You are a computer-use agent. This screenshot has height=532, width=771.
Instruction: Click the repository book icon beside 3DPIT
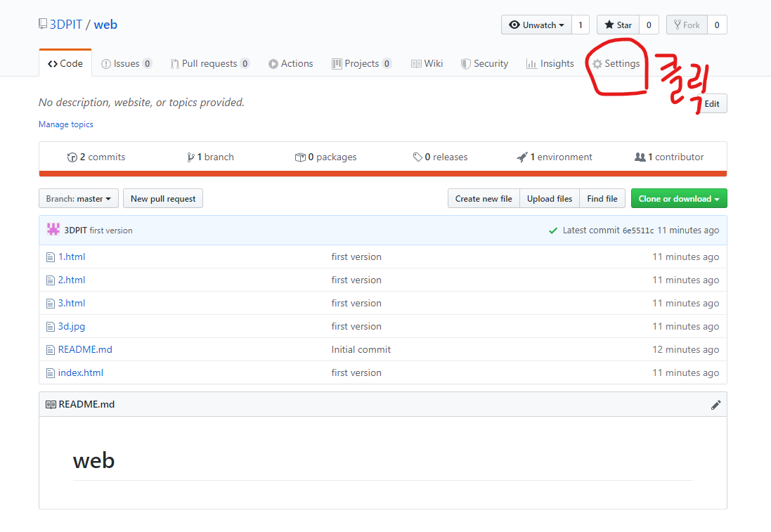point(43,24)
